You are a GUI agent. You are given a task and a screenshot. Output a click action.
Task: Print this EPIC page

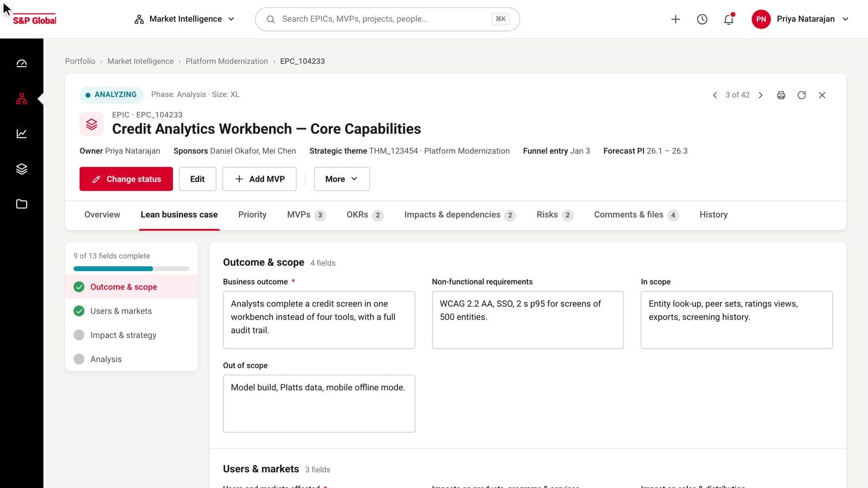781,95
